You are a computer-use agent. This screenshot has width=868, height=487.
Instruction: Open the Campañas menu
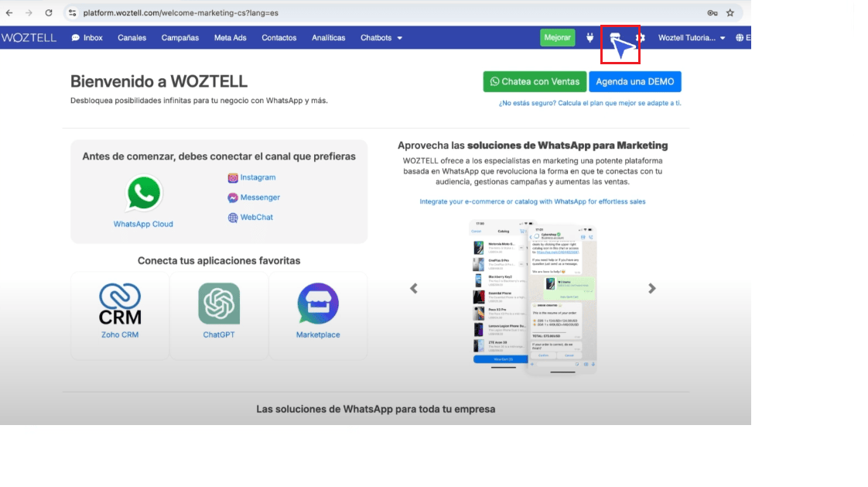click(180, 38)
